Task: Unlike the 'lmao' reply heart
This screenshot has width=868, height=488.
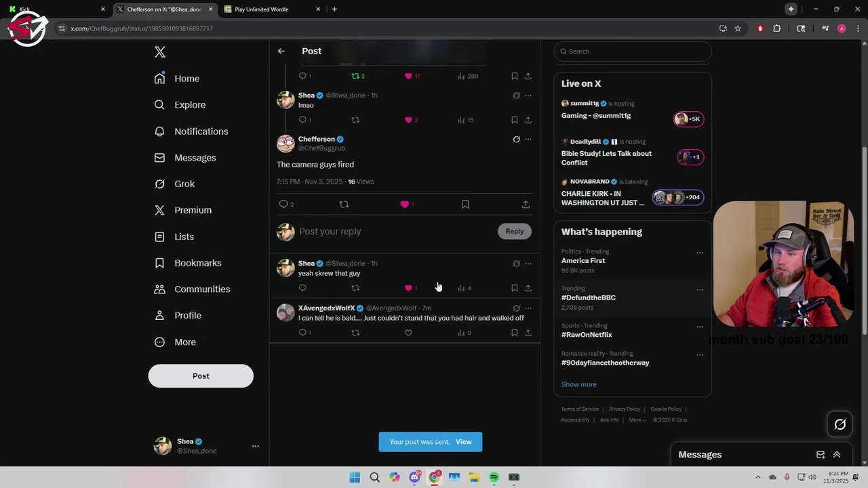Action: point(408,120)
